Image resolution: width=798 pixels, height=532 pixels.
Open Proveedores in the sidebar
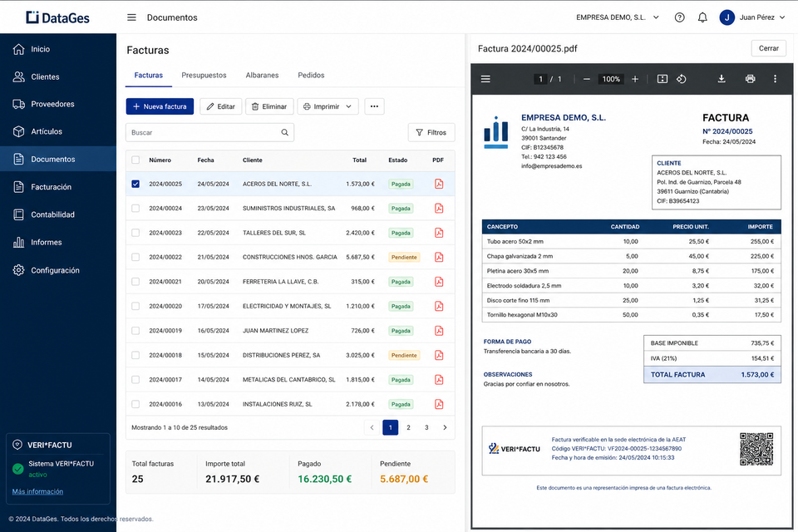(x=58, y=104)
